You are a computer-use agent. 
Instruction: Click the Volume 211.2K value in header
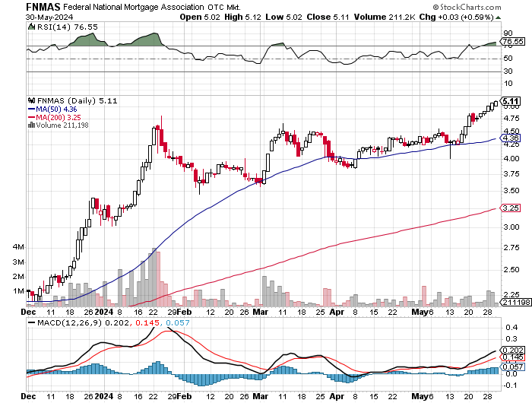(x=385, y=17)
